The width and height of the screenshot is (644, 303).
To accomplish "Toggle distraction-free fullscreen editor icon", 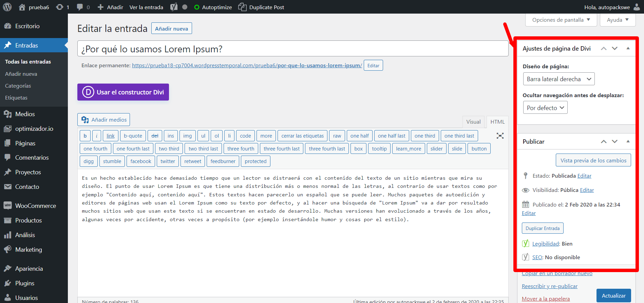I will click(500, 136).
